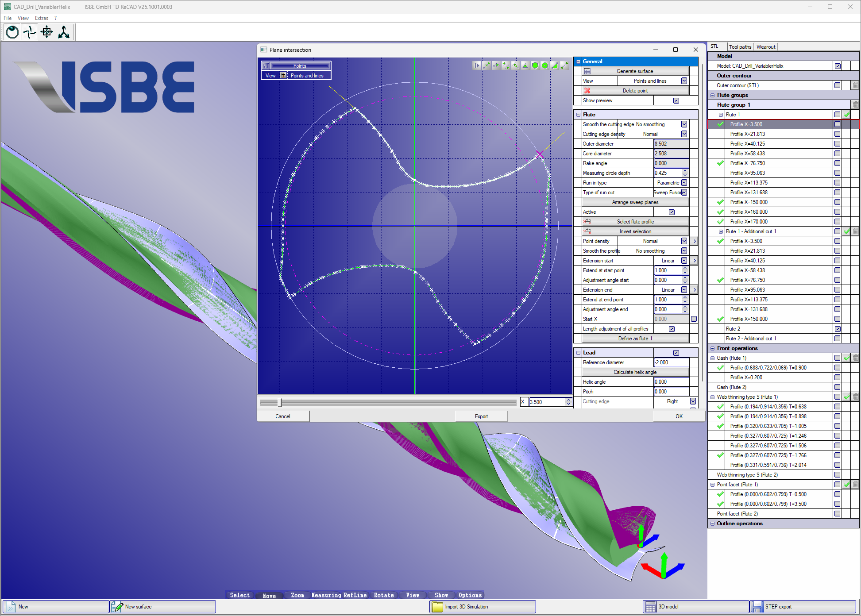Click the Generate surface button
This screenshot has height=616, width=861.
(635, 71)
